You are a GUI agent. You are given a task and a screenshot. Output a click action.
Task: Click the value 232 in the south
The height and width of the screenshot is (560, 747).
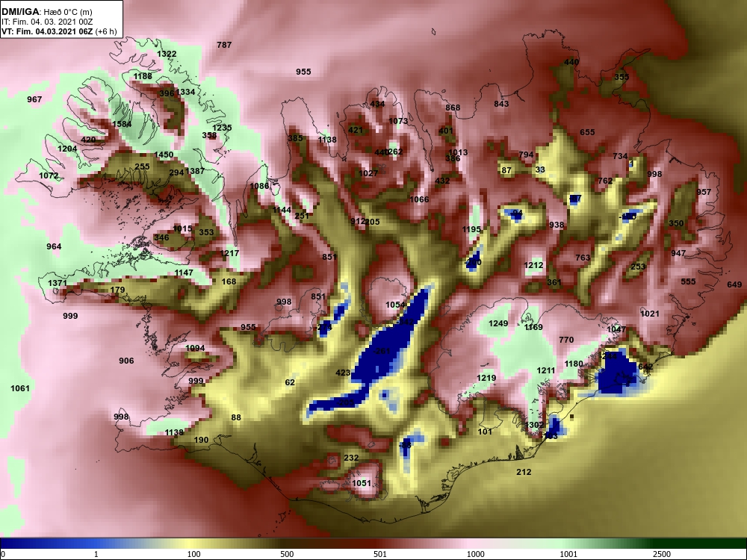tap(351, 458)
